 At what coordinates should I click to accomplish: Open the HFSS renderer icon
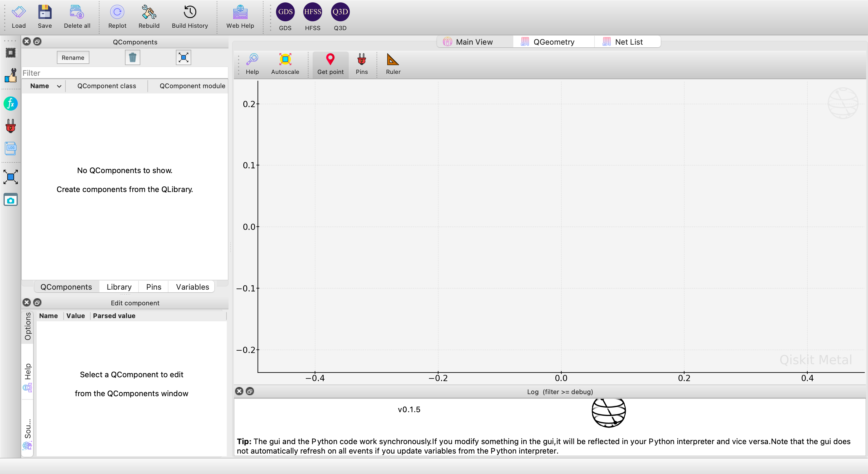(312, 12)
